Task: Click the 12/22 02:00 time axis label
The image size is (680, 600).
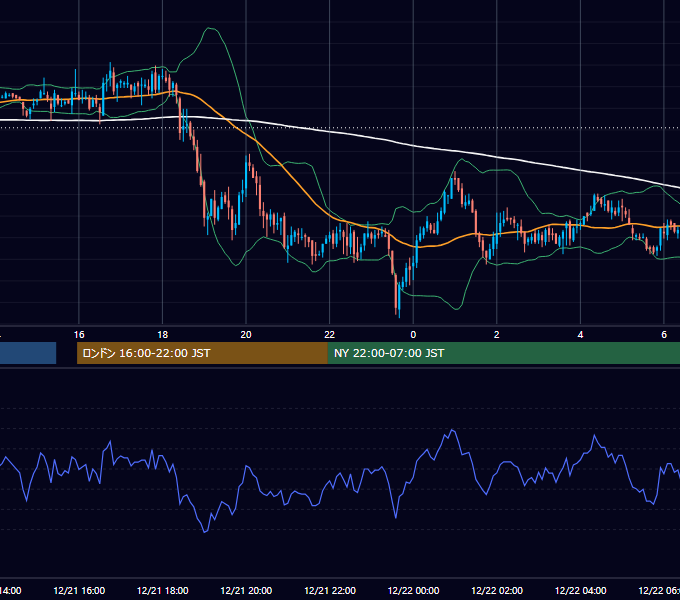Action: (x=497, y=590)
